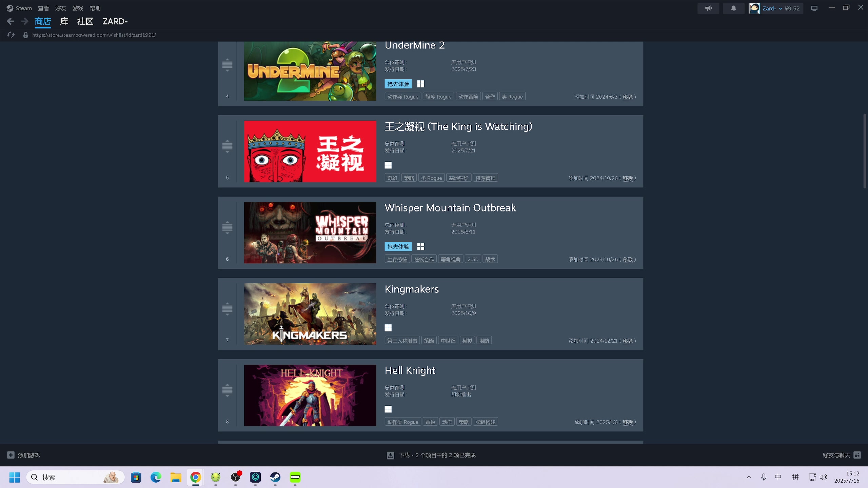Click the download status text in bottom bar
Image resolution: width=868 pixels, height=488 pixels.
[x=437, y=455]
